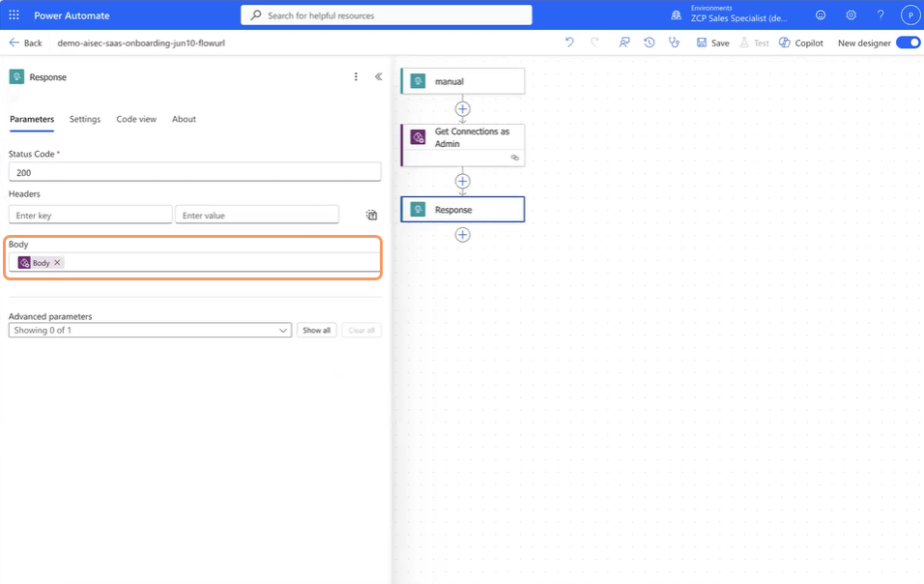Click the manual trigger card icon
The image size is (924, 584).
(418, 81)
